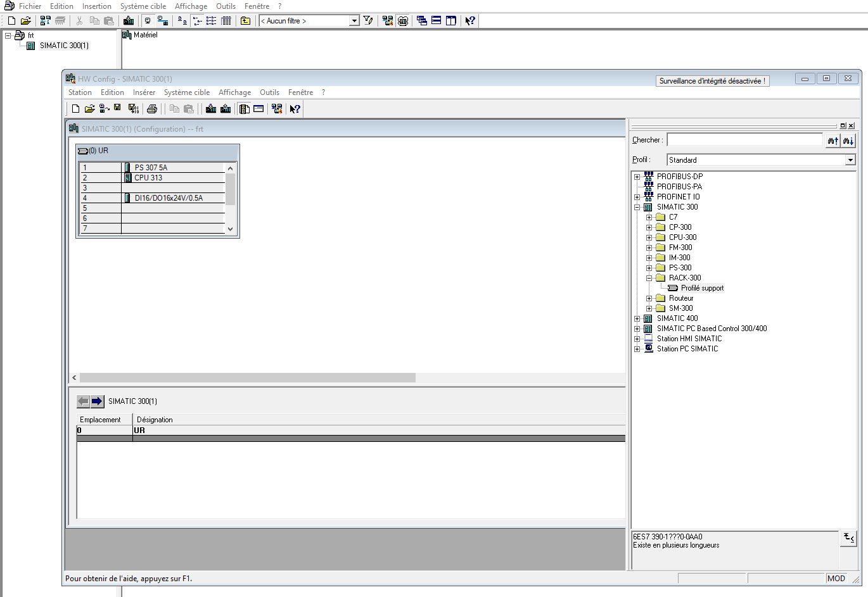
Task: Click the forward arrow button next to SIMATIC 300(1)
Action: tap(97, 401)
